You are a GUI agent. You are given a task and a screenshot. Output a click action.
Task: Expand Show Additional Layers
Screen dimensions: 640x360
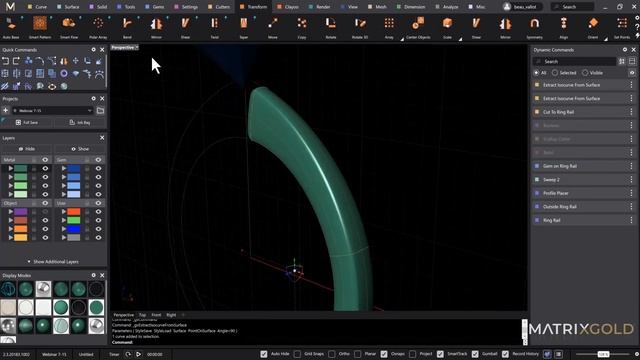click(53, 262)
